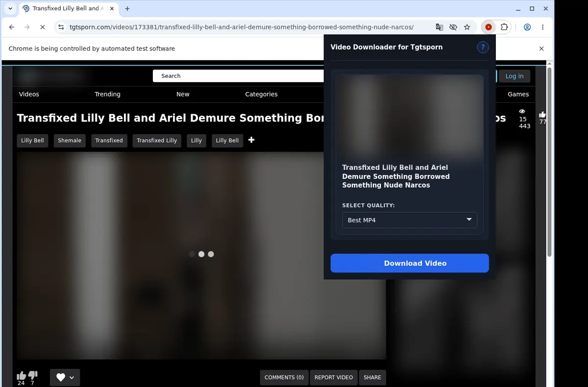Image resolution: width=588 pixels, height=387 pixels.
Task: Click the address bar URL
Action: pyautogui.click(x=242, y=27)
